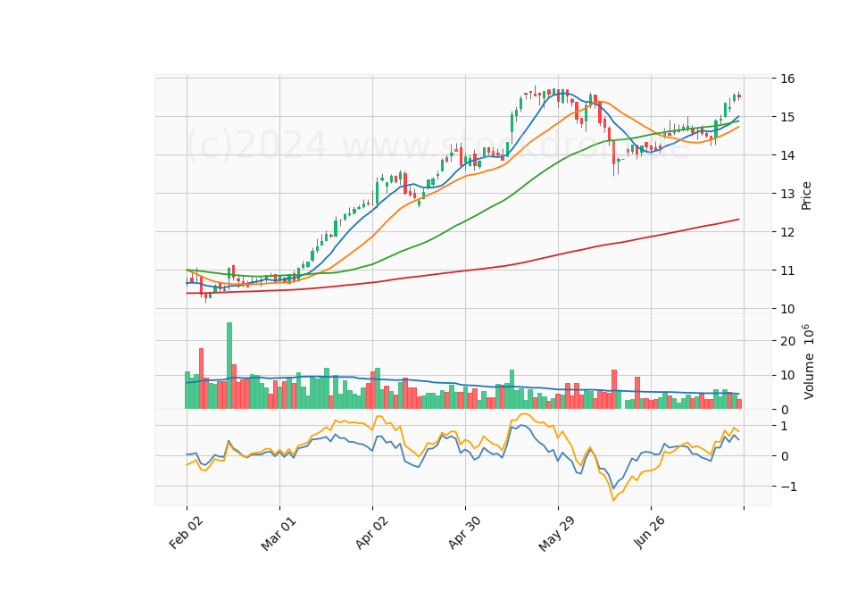Click the 0 tick on the oscillator axis
Screen dimensions: 857x616
click(x=785, y=456)
